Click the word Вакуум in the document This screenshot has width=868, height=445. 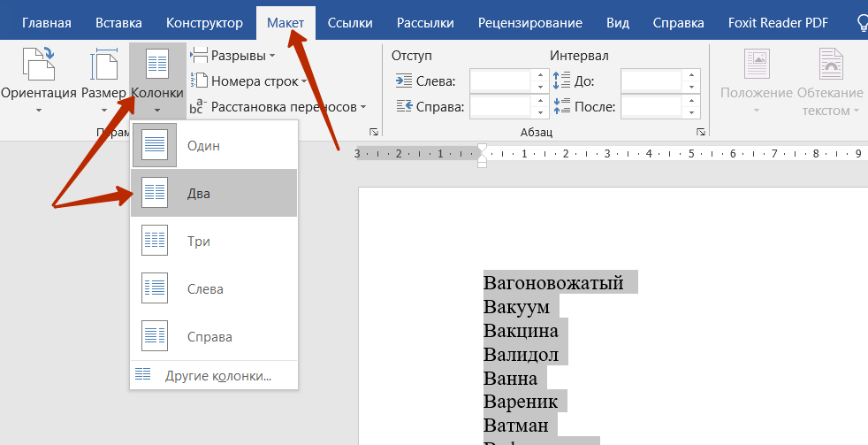(516, 306)
